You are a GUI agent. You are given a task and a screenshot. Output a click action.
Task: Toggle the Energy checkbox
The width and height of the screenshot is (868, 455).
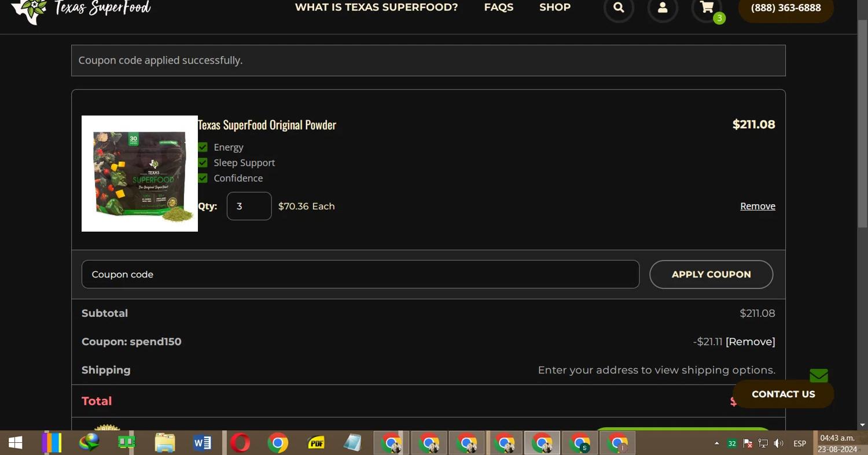coord(203,147)
